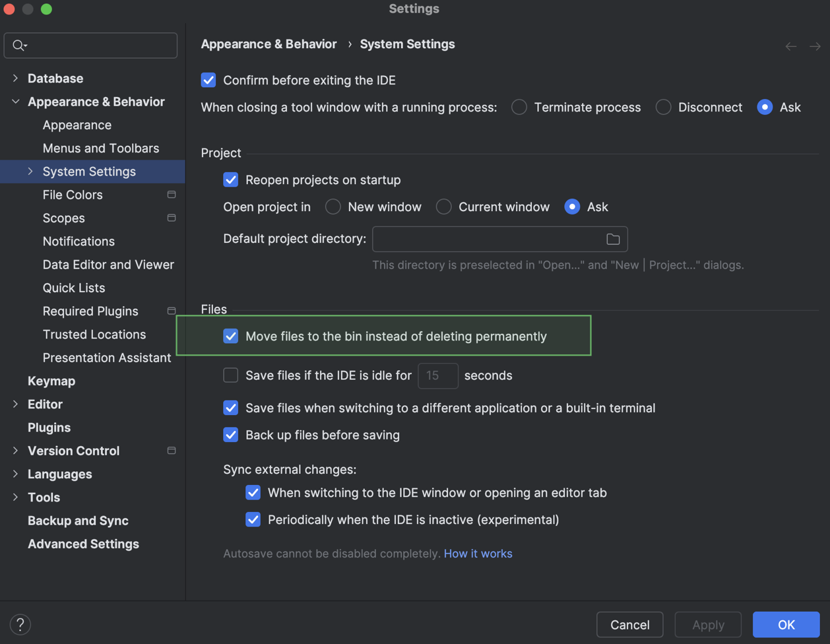Click the project-level icon beside Scopes
This screenshot has height=644, width=830.
(172, 218)
